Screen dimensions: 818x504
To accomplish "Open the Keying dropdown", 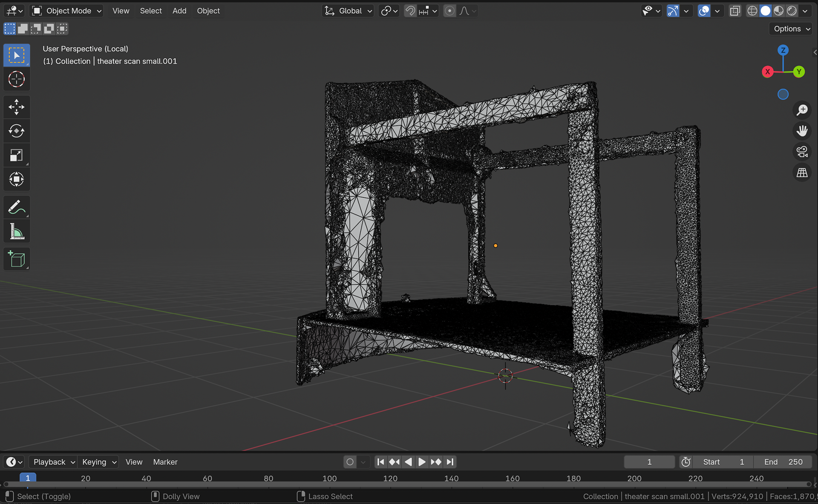I will pyautogui.click(x=98, y=462).
